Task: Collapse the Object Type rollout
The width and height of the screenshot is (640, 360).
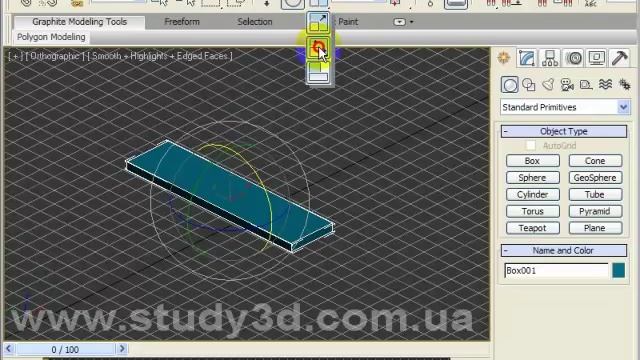Action: pos(564,131)
